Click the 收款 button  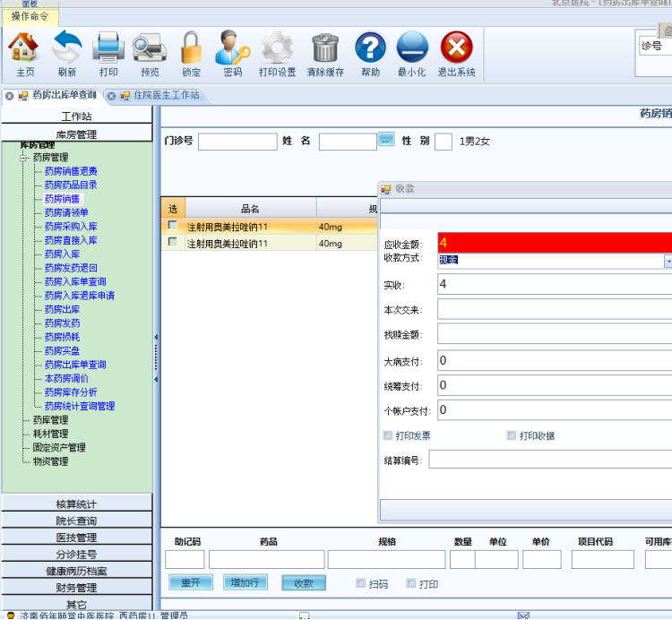pyautogui.click(x=304, y=582)
